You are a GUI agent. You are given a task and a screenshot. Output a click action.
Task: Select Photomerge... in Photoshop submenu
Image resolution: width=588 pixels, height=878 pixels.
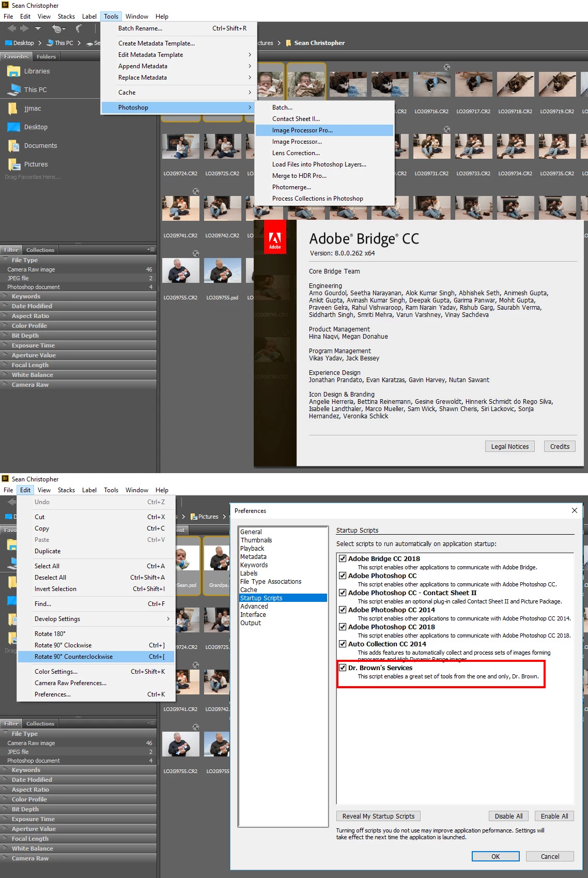pos(324,187)
